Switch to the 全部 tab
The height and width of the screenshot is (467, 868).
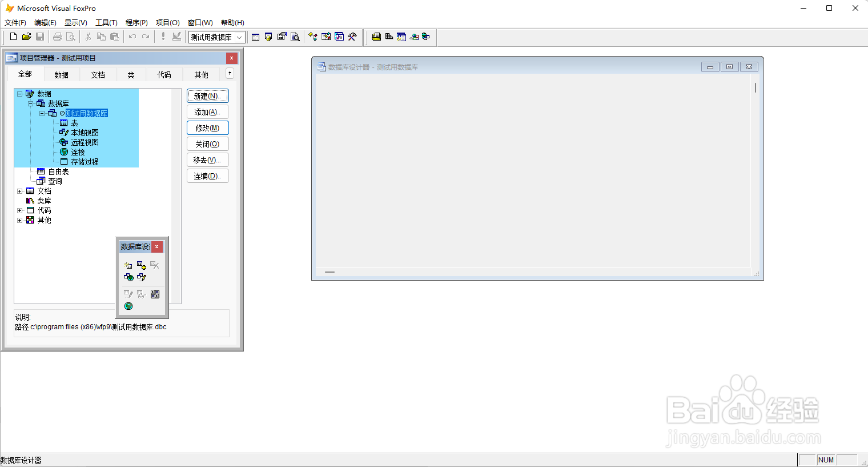[25, 74]
